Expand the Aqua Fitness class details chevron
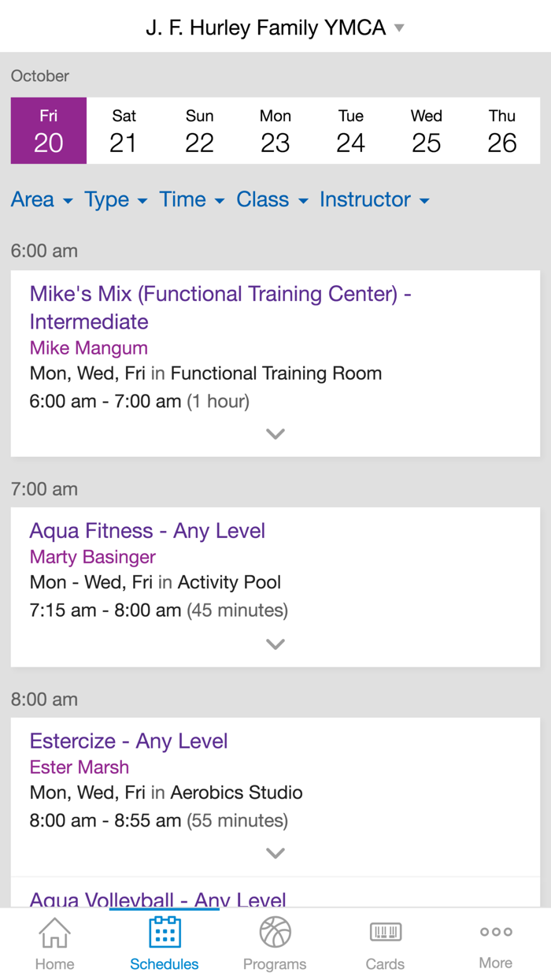The image size is (551, 980). click(x=275, y=644)
